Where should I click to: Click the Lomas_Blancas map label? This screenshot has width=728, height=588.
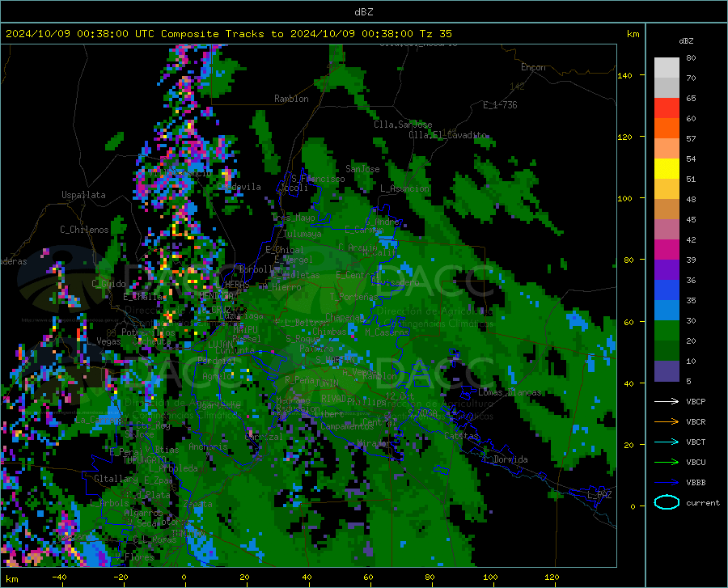pos(510,392)
